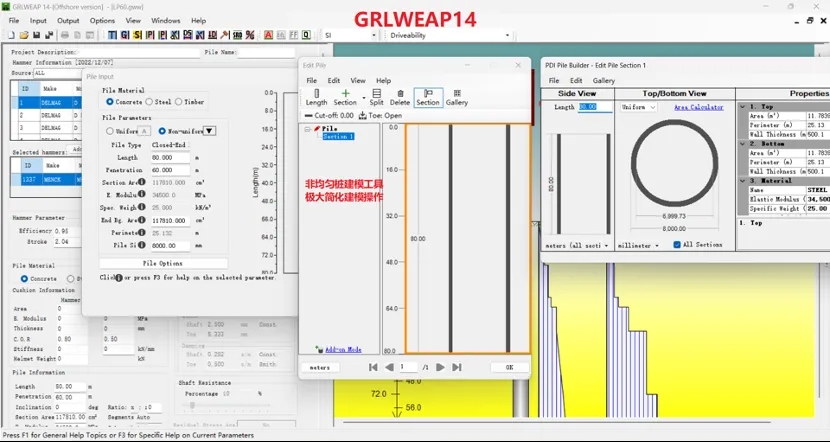Toggle the All Sections checkbox
Screen dimensions: 830x442
[x=677, y=244]
